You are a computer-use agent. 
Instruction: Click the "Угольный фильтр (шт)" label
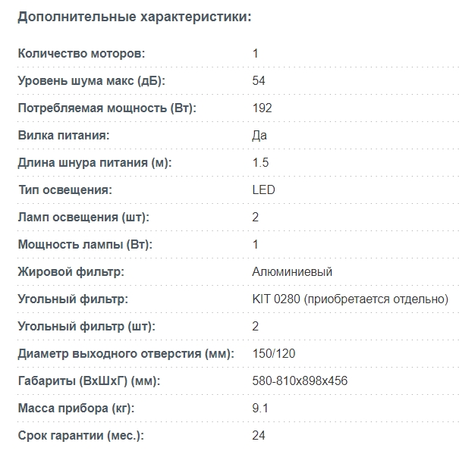[x=86, y=327]
